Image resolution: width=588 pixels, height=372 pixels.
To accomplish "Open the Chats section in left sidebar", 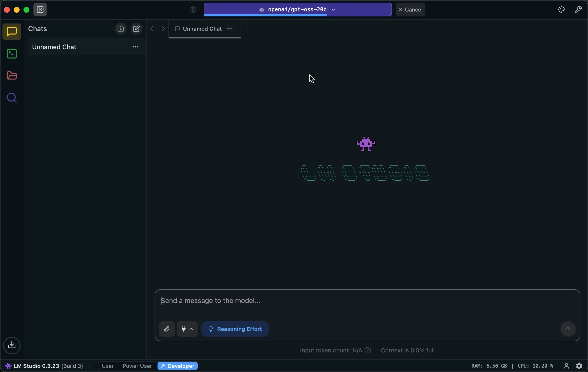I will pyautogui.click(x=12, y=32).
